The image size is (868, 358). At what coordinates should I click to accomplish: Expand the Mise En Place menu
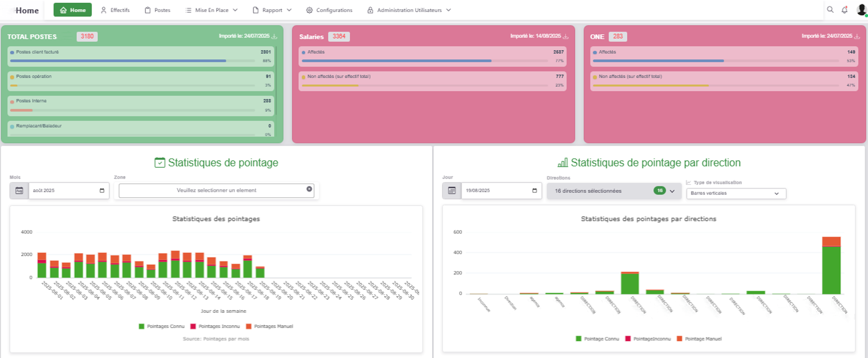pyautogui.click(x=211, y=10)
